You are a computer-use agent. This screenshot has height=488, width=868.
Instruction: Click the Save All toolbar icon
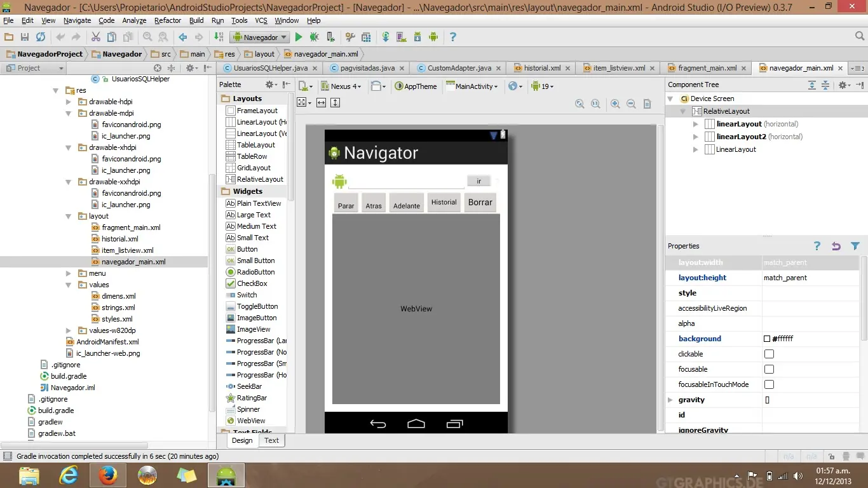pyautogui.click(x=24, y=37)
